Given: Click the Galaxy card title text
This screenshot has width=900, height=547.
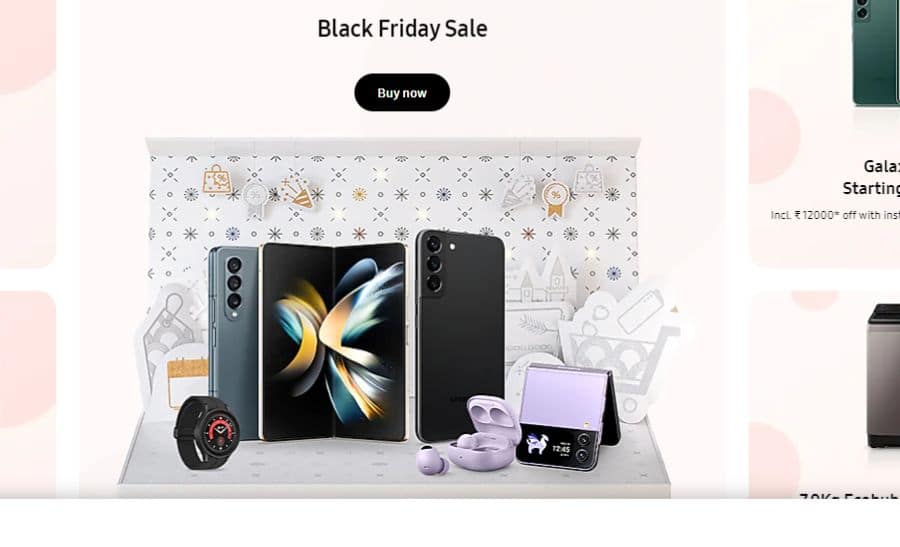Looking at the screenshot, I should tap(881, 166).
